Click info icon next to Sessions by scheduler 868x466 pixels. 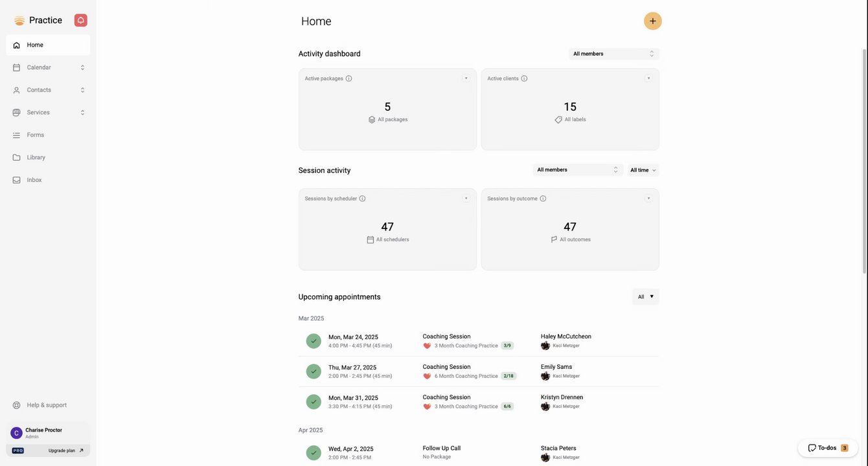(362, 199)
